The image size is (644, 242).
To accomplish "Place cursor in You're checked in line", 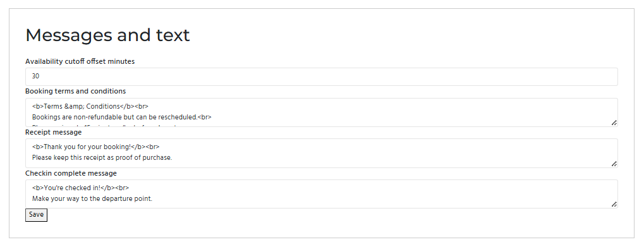I will point(80,188).
